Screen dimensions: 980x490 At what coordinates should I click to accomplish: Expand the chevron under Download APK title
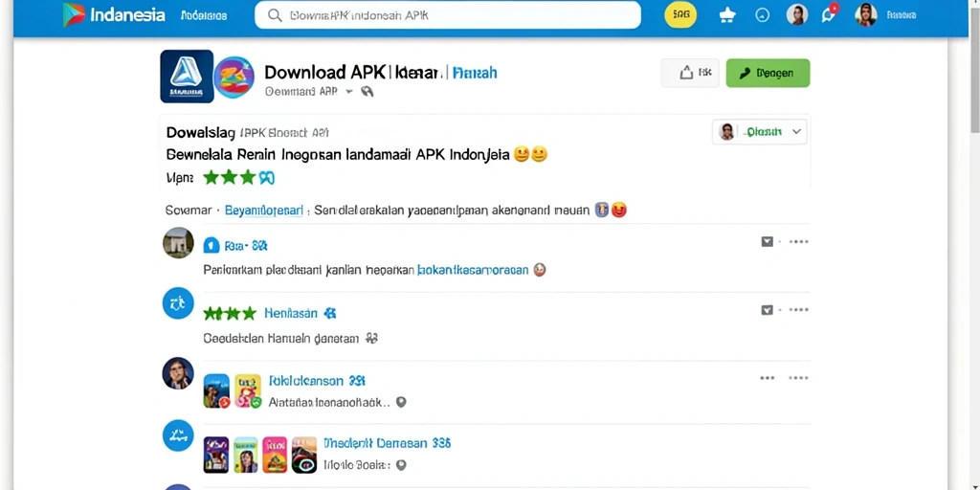349,91
